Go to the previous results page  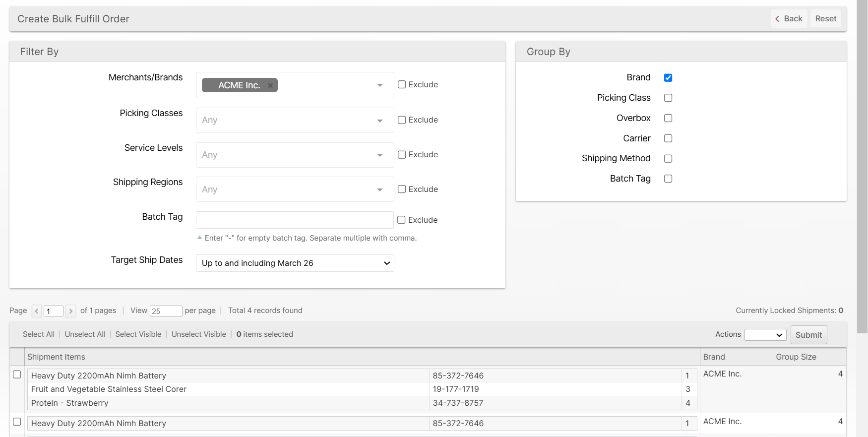pyautogui.click(x=37, y=311)
